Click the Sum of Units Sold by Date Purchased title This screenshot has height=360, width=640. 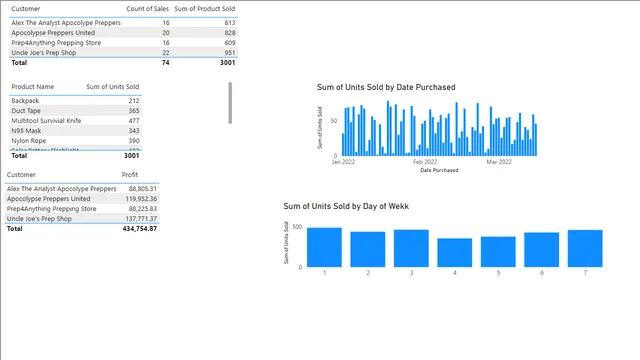coord(386,87)
